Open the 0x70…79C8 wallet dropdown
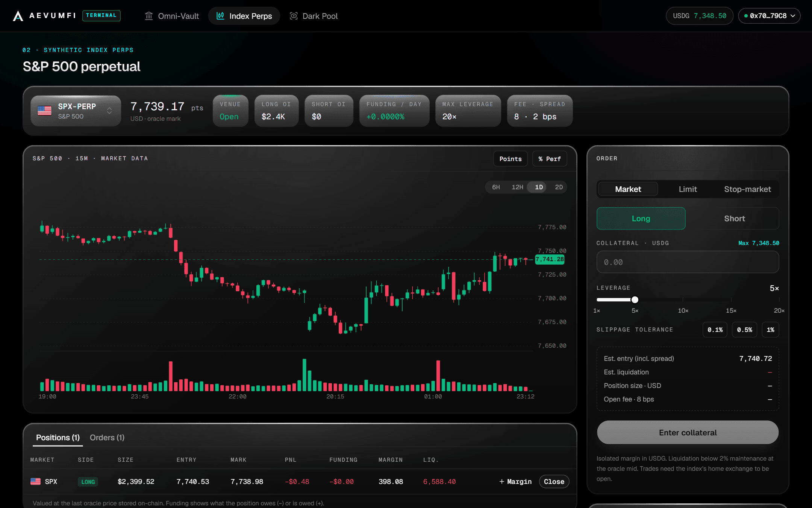The image size is (812, 508). click(x=769, y=16)
